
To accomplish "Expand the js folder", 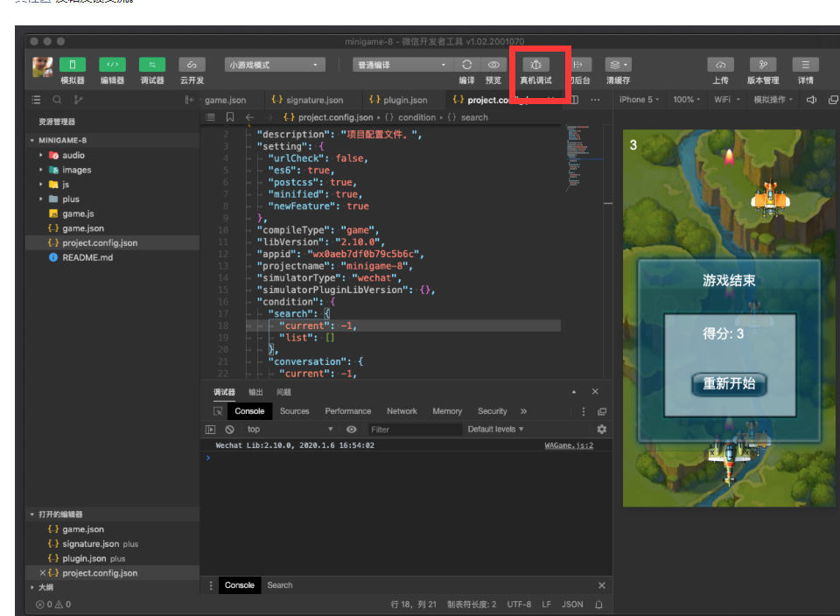I will [x=41, y=185].
